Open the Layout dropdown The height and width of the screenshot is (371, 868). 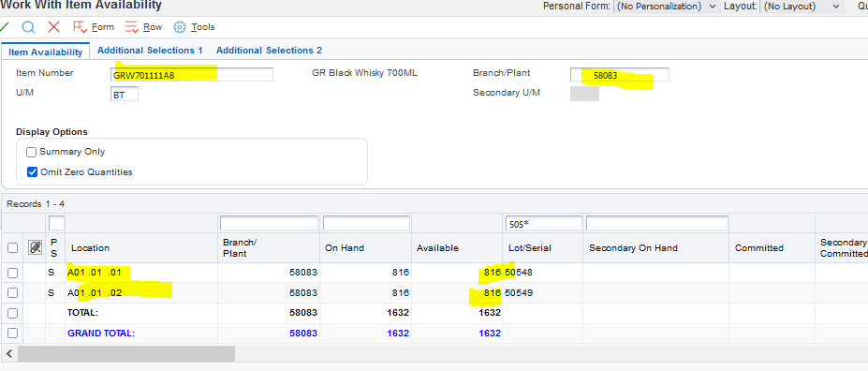(x=802, y=7)
